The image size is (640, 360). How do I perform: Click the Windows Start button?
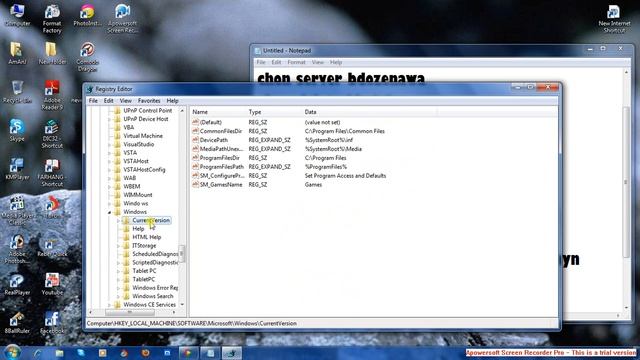[x=12, y=352]
